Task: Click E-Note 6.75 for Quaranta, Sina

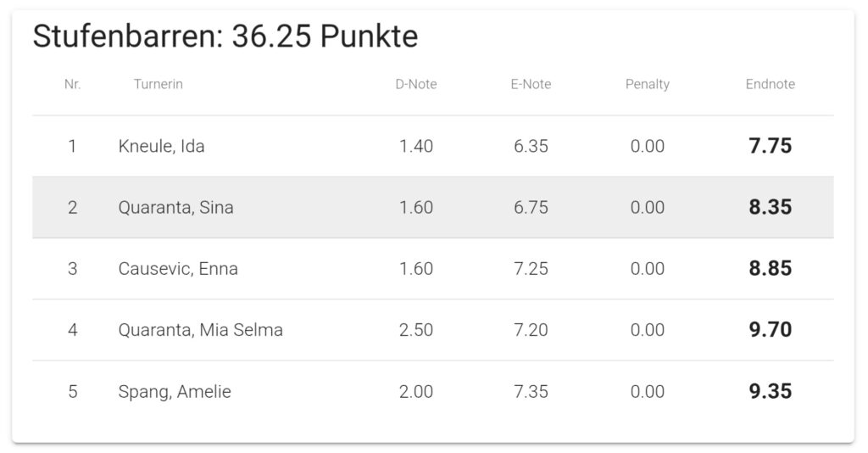Action: [x=531, y=207]
